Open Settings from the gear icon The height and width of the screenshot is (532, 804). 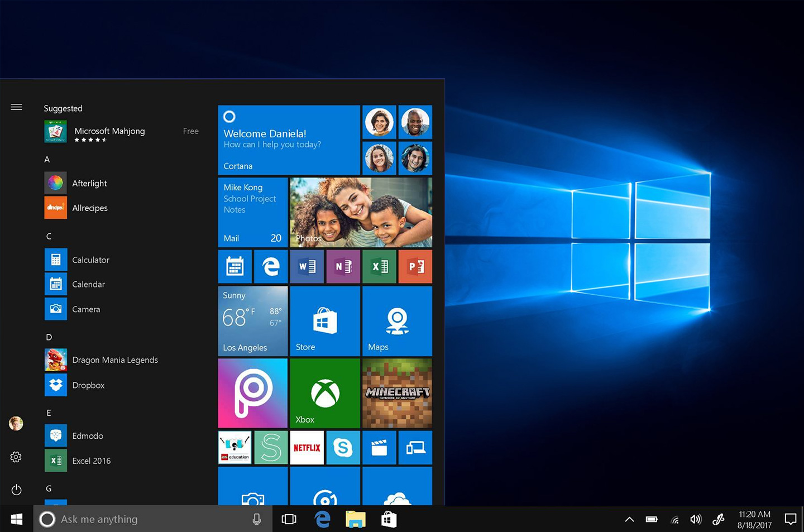pos(16,457)
